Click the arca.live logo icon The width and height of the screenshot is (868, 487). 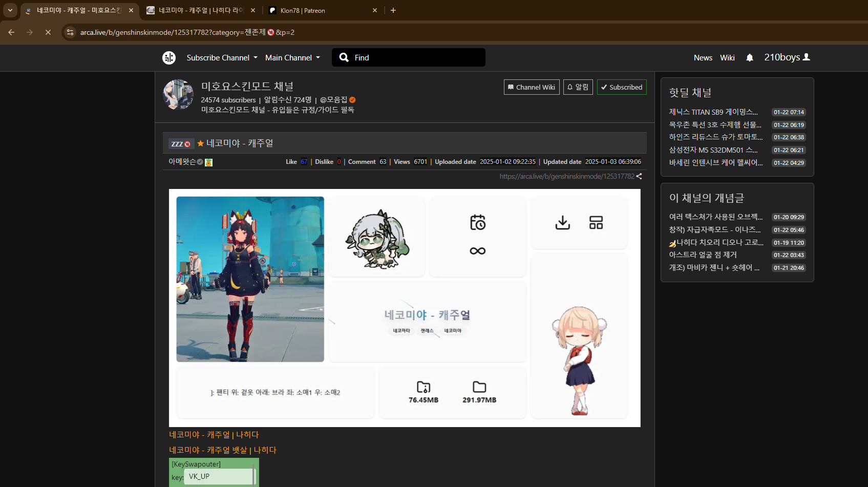[x=169, y=58]
